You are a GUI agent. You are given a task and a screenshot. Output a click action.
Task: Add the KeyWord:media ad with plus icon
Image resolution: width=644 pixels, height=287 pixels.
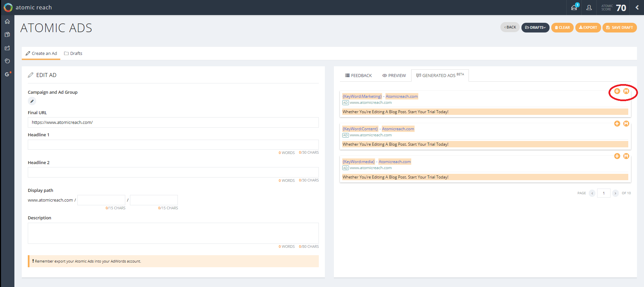pyautogui.click(x=617, y=156)
